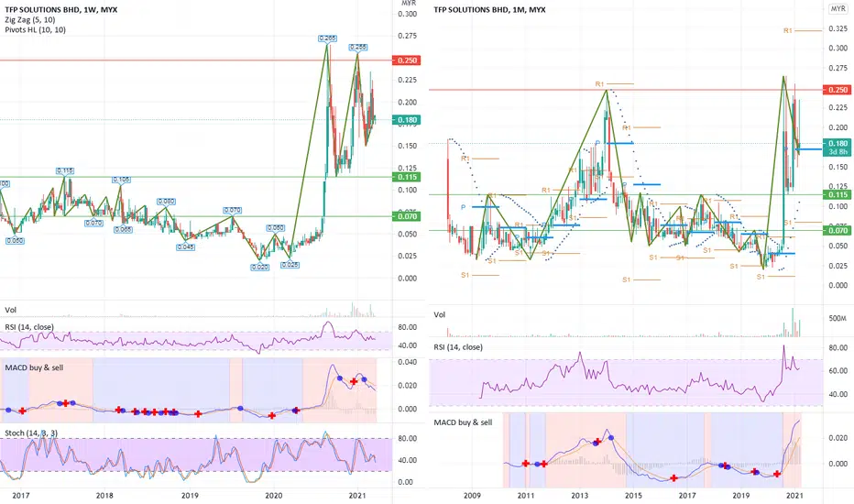854x504 pixels.
Task: Click the 2015 label on the monthly time axis
Action: click(633, 495)
